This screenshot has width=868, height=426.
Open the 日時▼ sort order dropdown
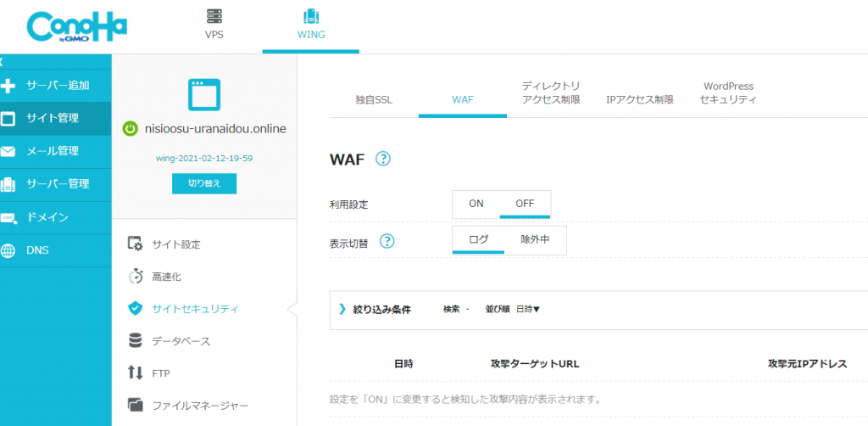[x=528, y=310]
